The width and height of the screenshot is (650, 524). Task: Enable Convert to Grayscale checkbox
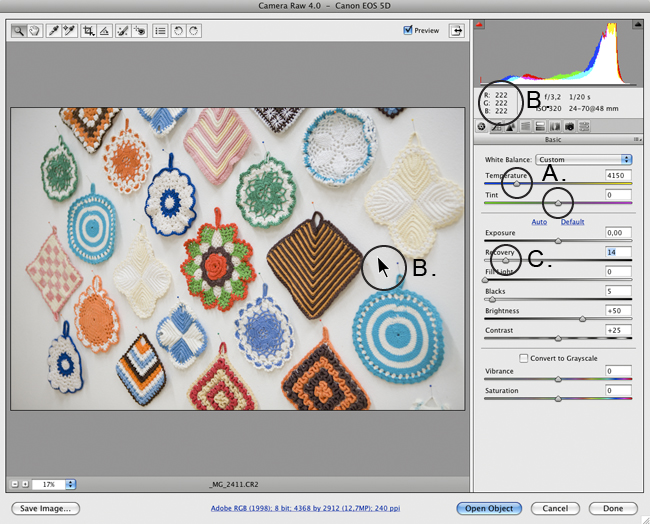[523, 358]
